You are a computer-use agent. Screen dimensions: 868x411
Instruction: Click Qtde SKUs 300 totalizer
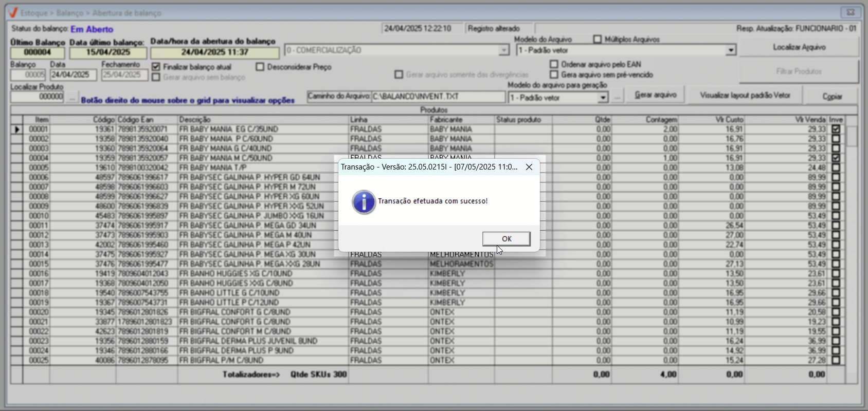point(318,375)
